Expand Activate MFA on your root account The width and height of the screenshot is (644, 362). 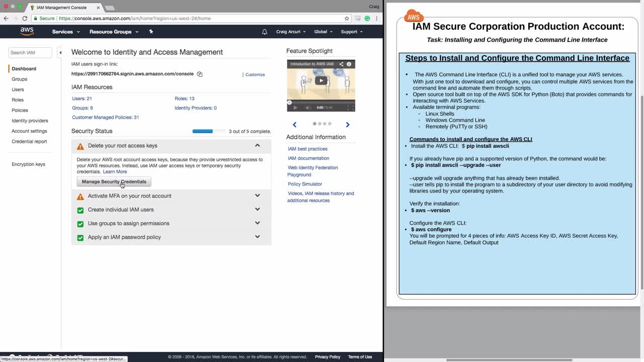point(257,196)
